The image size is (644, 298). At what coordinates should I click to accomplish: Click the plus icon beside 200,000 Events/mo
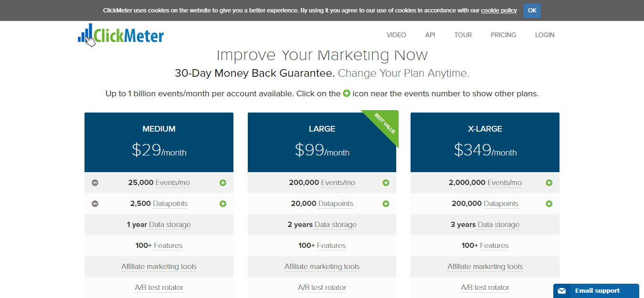coord(386,183)
